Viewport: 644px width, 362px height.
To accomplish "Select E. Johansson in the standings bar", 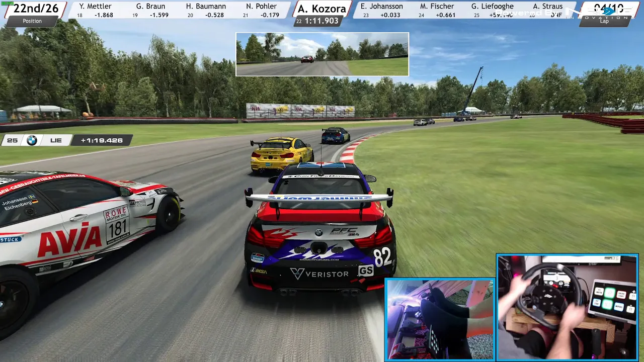I will [382, 7].
